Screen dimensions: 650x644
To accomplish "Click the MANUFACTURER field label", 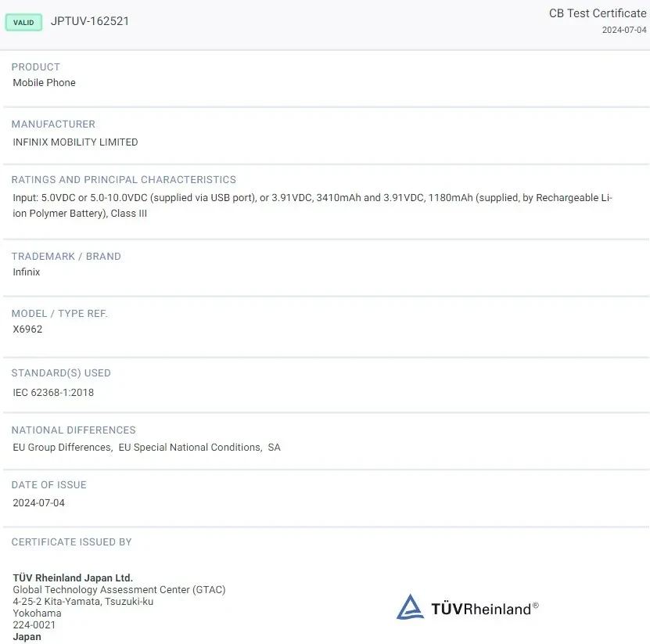I will 53,124.
